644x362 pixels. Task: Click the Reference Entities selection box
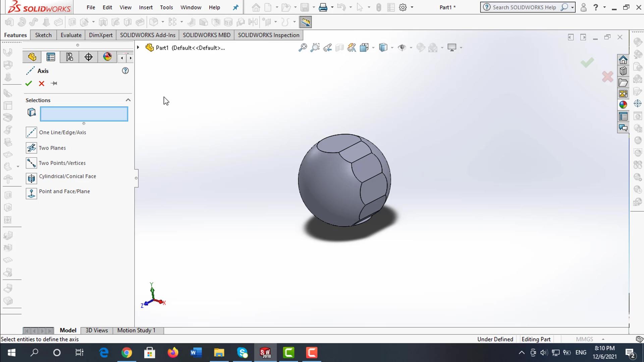[84, 114]
